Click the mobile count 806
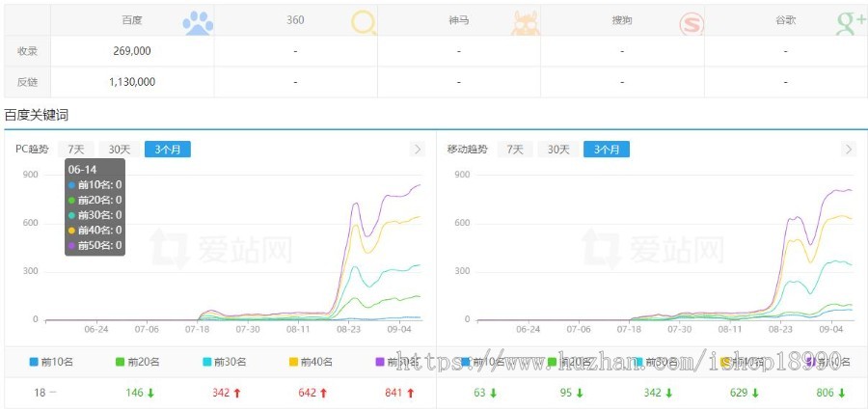The height and width of the screenshot is (410, 868). click(825, 393)
